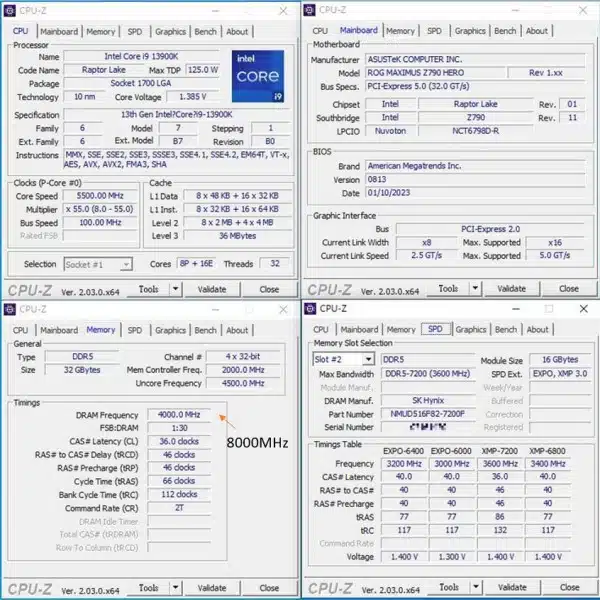Click the EXPO-6400 column header in timings table

click(x=403, y=451)
